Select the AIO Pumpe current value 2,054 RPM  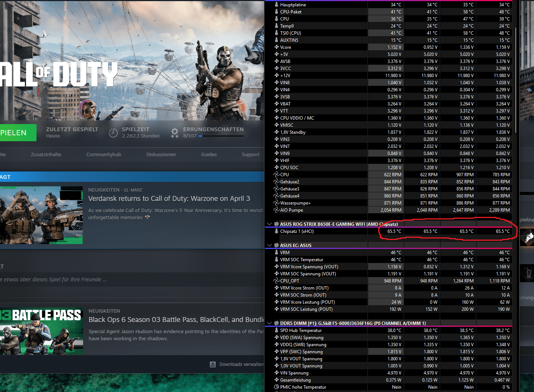click(386, 210)
